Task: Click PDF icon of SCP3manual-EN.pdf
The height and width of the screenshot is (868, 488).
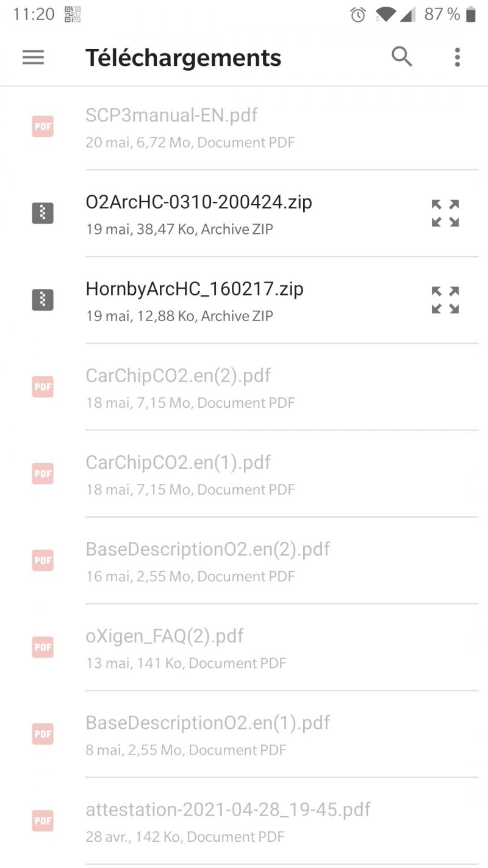Action: (43, 126)
